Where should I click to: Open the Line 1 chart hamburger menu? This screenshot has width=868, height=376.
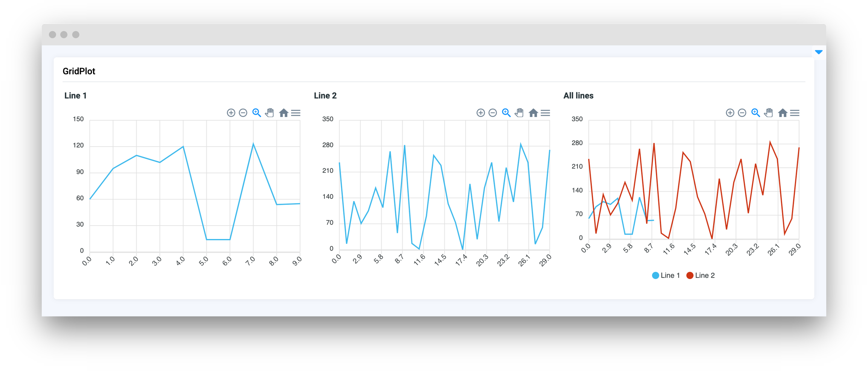coord(296,113)
